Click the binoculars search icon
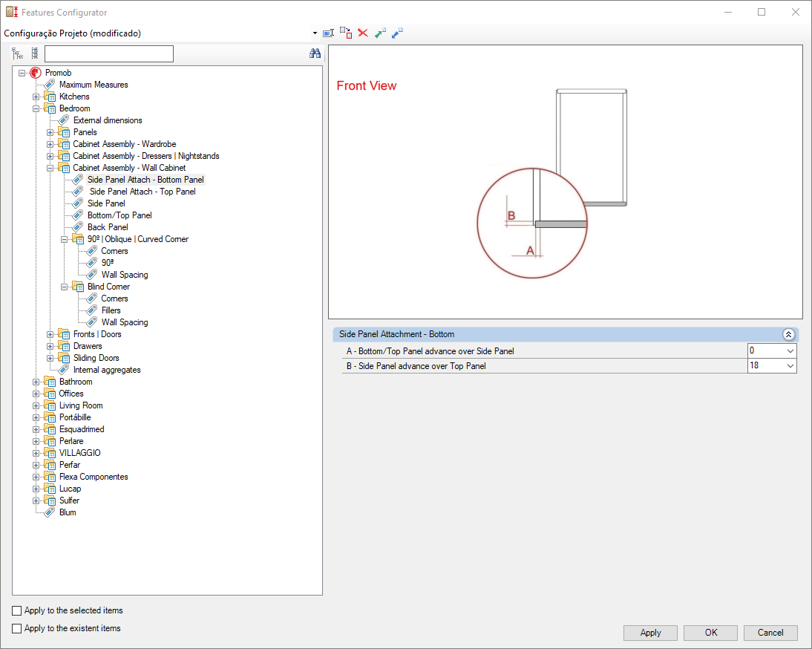 [x=315, y=53]
